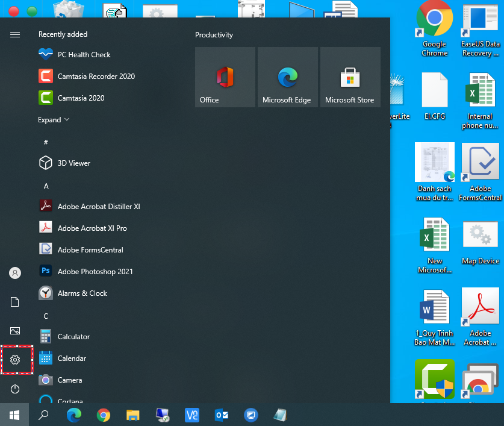
Task: Click the # letter header in app list
Action: pos(46,142)
